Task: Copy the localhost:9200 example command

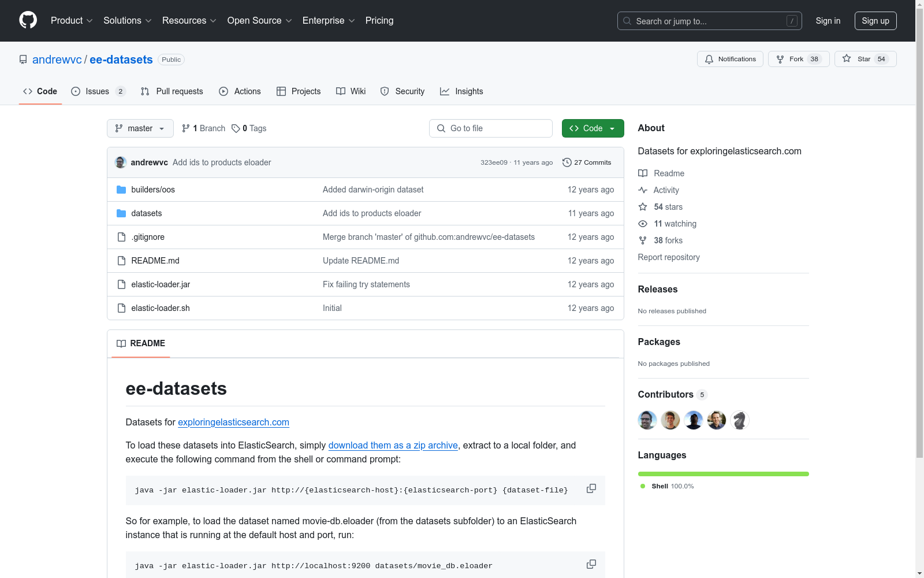Action: coord(591,564)
